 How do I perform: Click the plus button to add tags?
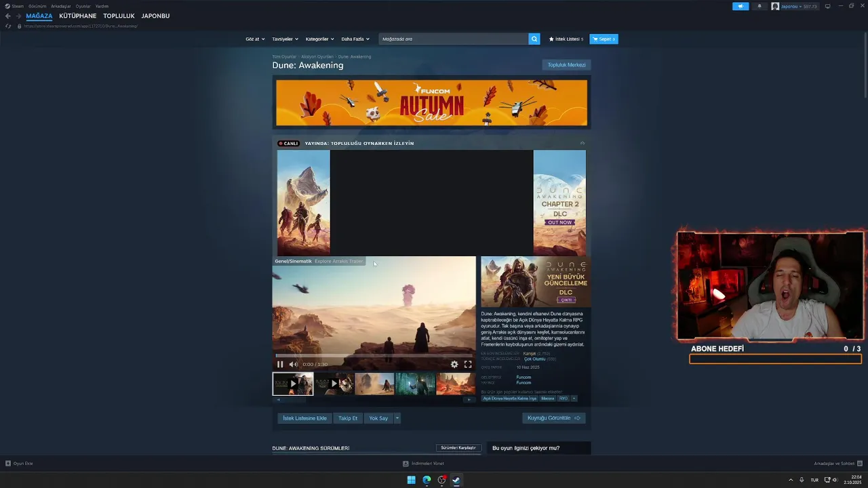pyautogui.click(x=574, y=399)
